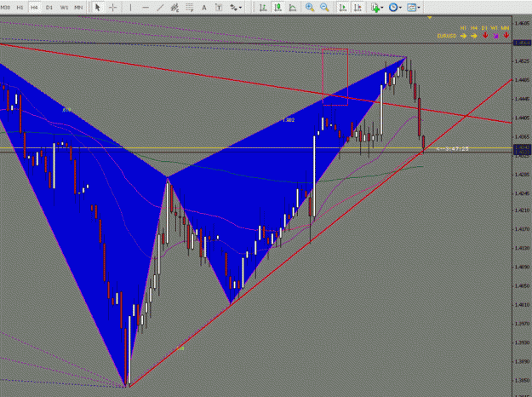This screenshot has height=397, width=532.
Task: Select the Fibonacci retracement tool
Action: (190, 7)
